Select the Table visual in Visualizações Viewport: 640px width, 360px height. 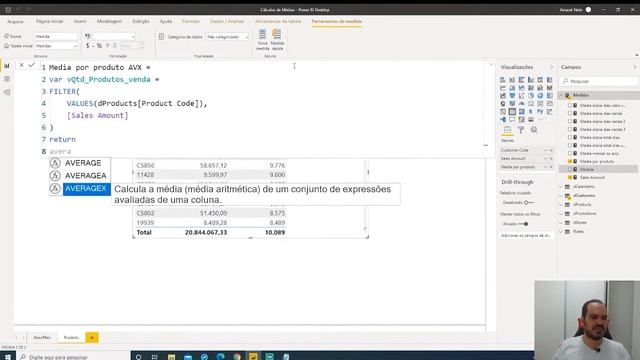tap(512, 111)
